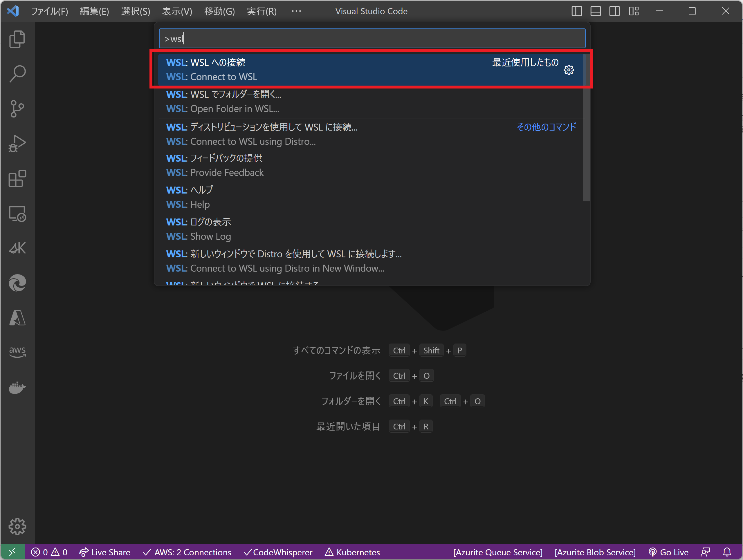Image resolution: width=743 pixels, height=560 pixels.
Task: Toggle the bottom panel layout button
Action: (x=596, y=11)
